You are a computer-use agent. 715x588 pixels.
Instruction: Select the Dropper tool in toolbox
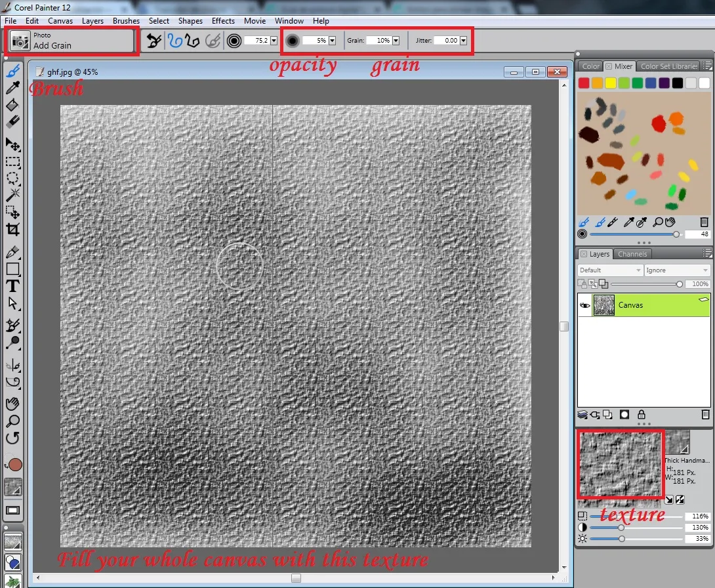coord(12,87)
